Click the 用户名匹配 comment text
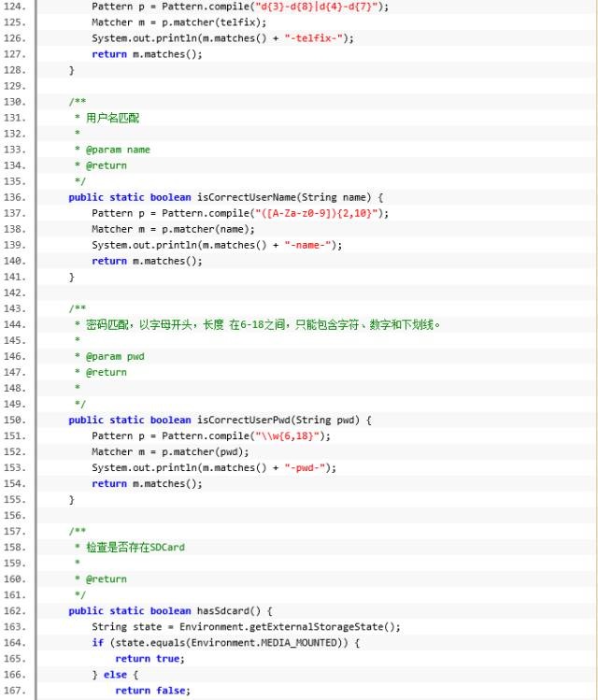598x700 pixels. (x=113, y=118)
